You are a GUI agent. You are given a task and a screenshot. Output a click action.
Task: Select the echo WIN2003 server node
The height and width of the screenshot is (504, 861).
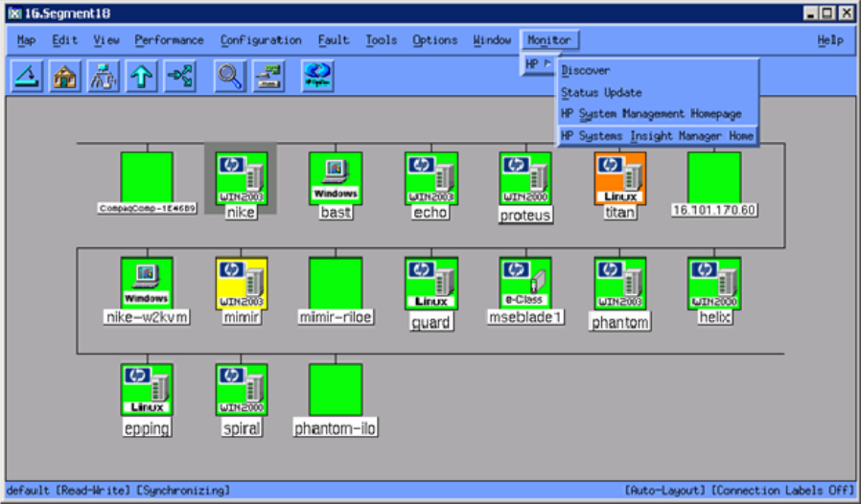(431, 178)
